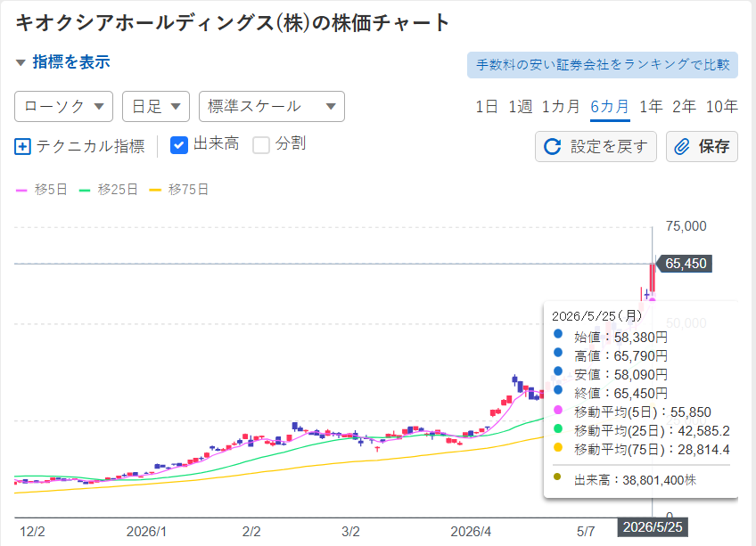Click the 安値：58,090円 tooltip row

(x=620, y=374)
